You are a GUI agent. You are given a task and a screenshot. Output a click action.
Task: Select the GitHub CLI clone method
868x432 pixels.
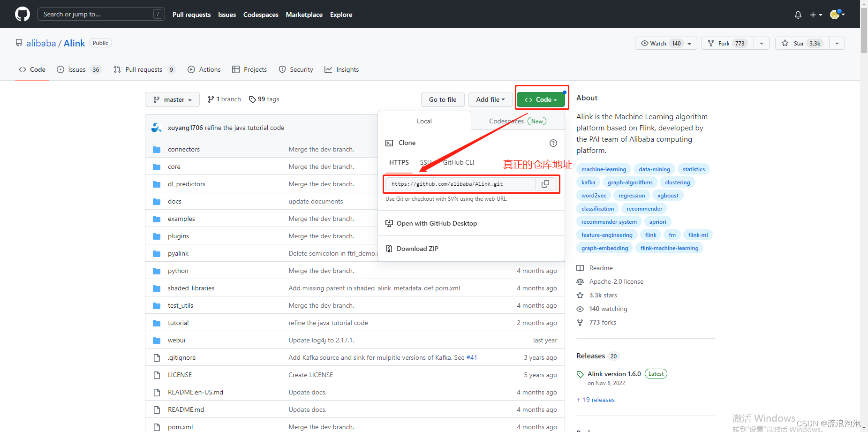coord(459,162)
